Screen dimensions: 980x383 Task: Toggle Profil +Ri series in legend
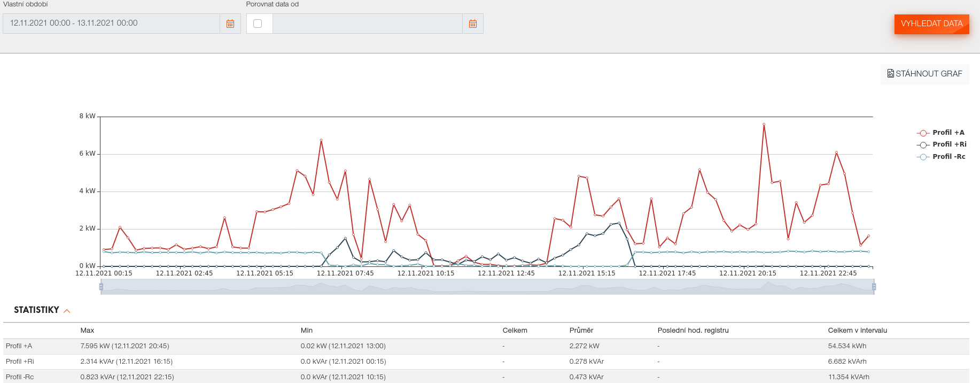(x=949, y=144)
